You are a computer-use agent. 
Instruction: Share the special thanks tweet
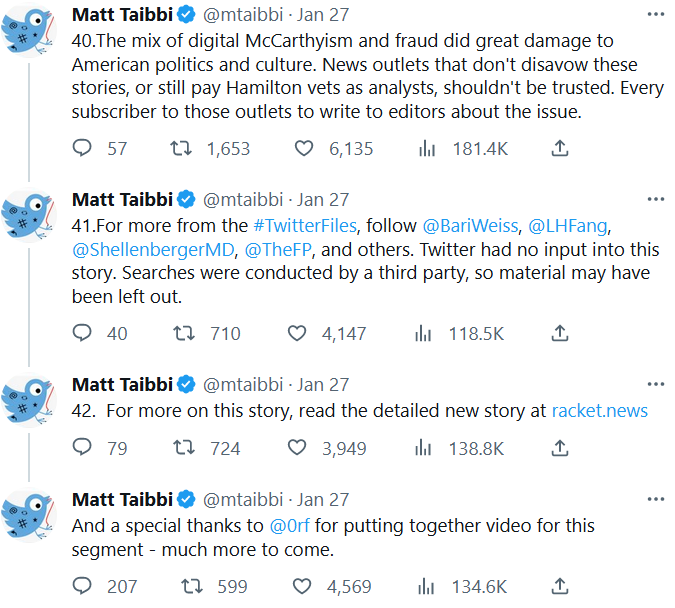pyautogui.click(x=560, y=586)
